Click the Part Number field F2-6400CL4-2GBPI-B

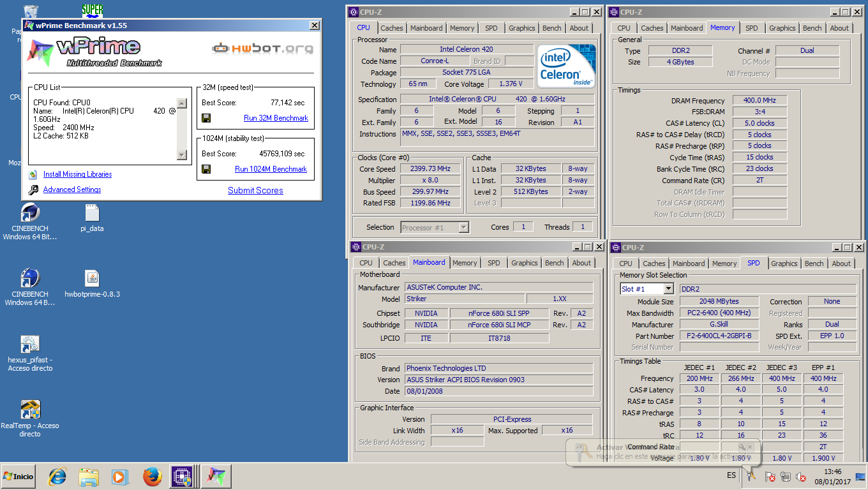719,336
